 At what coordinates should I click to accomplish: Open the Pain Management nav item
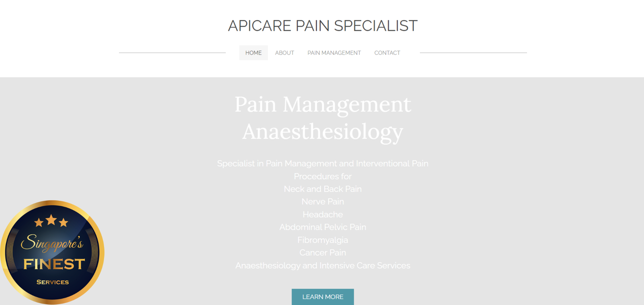click(x=334, y=53)
